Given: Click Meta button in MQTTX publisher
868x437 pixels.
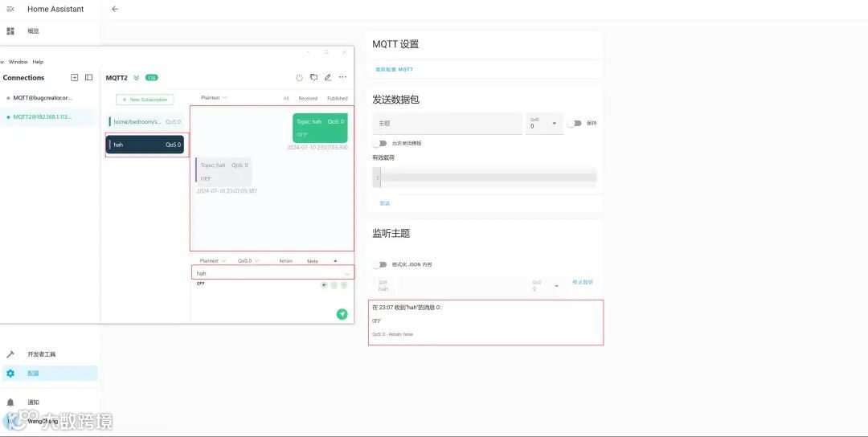Looking at the screenshot, I should click(x=312, y=261).
